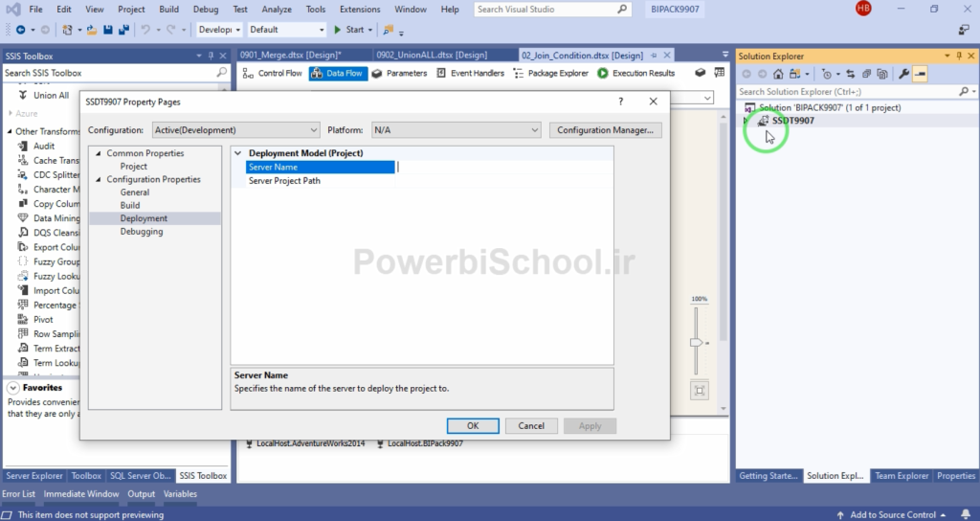Click the zoom-to-fit icon below zoom slider
Image resolution: width=980 pixels, height=521 pixels.
[701, 390]
